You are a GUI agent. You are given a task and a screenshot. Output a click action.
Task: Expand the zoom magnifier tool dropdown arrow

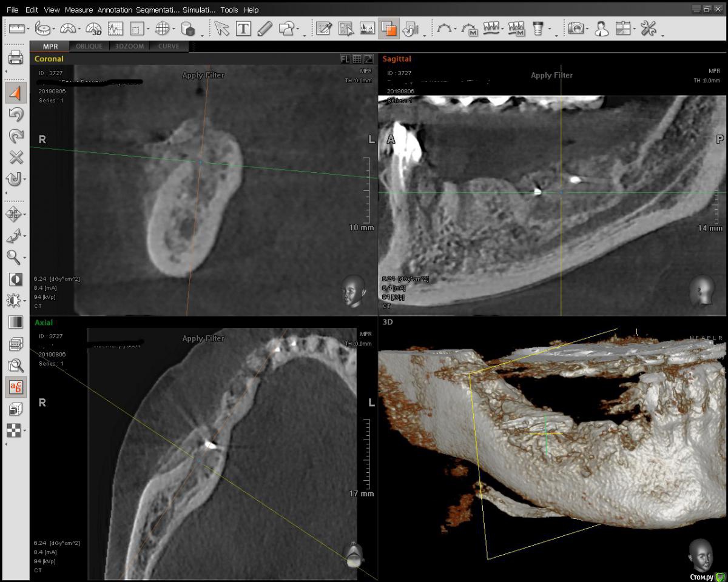(24, 258)
